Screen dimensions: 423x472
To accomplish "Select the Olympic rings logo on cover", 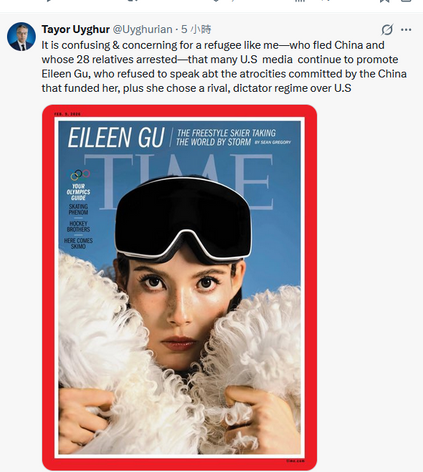I will point(80,174).
